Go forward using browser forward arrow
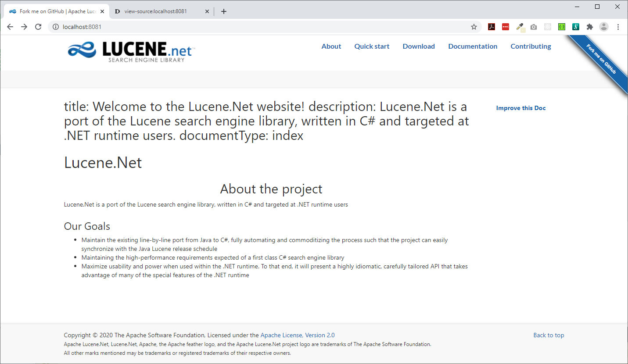 (x=24, y=27)
